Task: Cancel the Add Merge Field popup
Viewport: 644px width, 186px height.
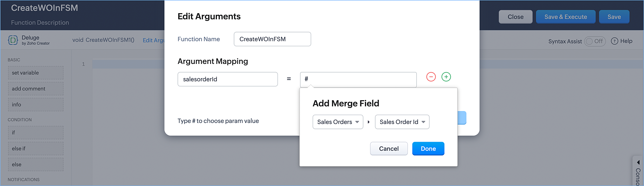Action: coord(389,149)
